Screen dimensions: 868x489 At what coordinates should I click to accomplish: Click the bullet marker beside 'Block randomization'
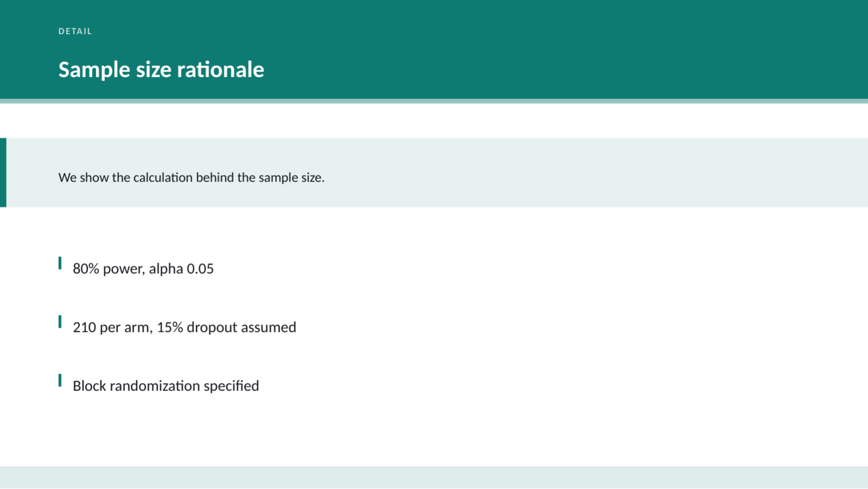(x=60, y=381)
